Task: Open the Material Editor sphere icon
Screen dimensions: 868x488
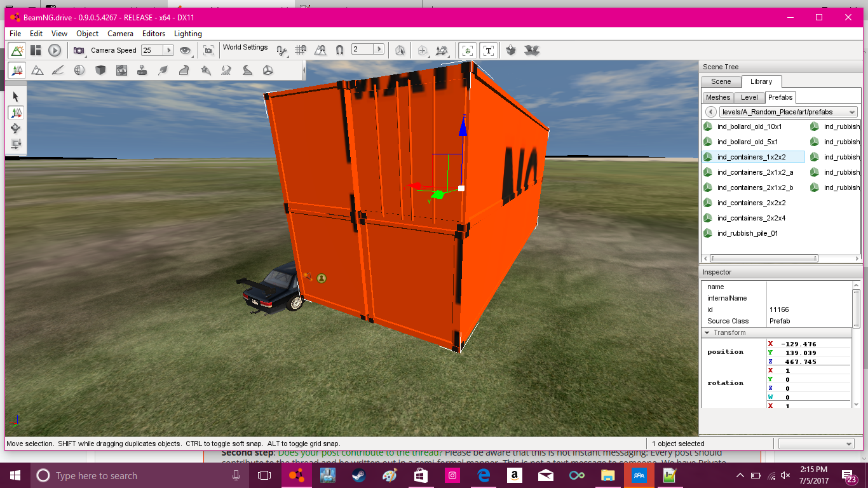Action: 79,70
